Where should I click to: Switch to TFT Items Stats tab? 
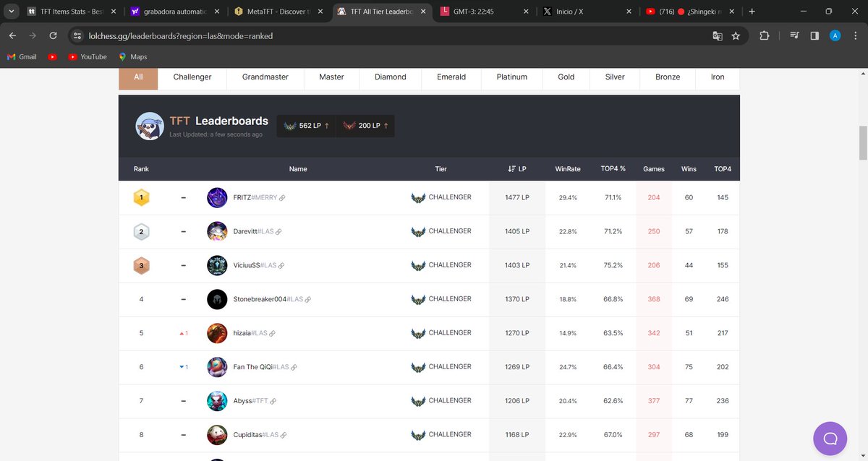coord(72,12)
